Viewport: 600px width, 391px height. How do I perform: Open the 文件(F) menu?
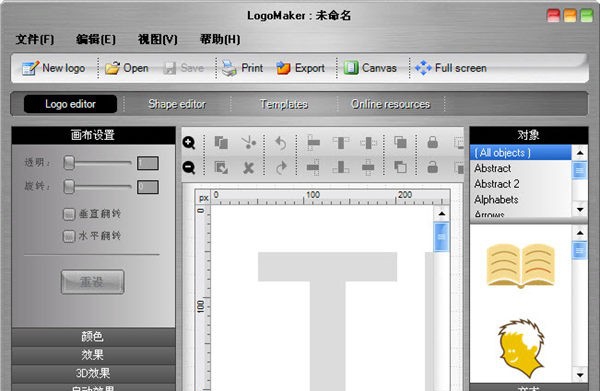(x=35, y=39)
